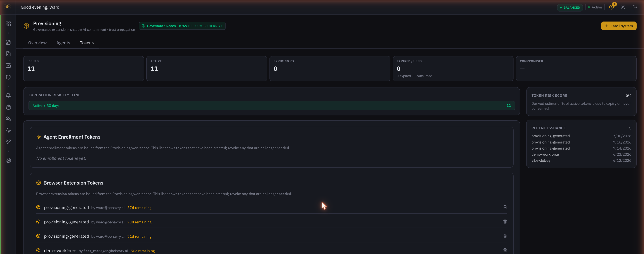Click the browser icon next to the 71d remaining token

[x=38, y=236]
